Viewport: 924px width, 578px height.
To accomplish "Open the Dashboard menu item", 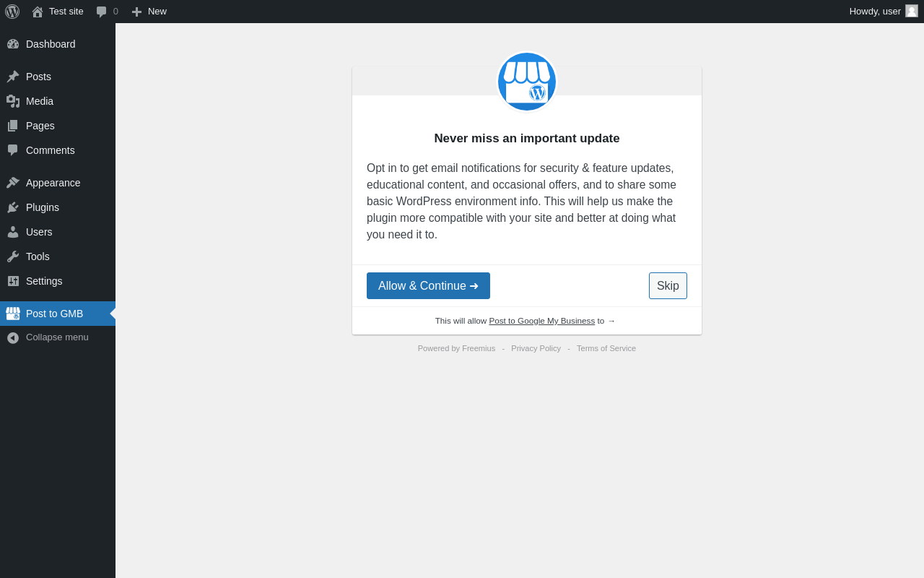I will coord(58,44).
